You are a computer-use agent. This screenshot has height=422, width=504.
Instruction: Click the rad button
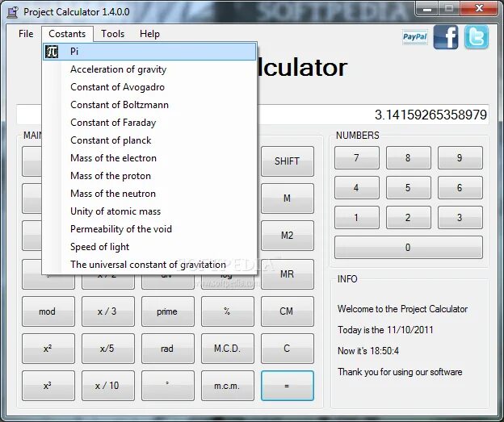(x=168, y=349)
